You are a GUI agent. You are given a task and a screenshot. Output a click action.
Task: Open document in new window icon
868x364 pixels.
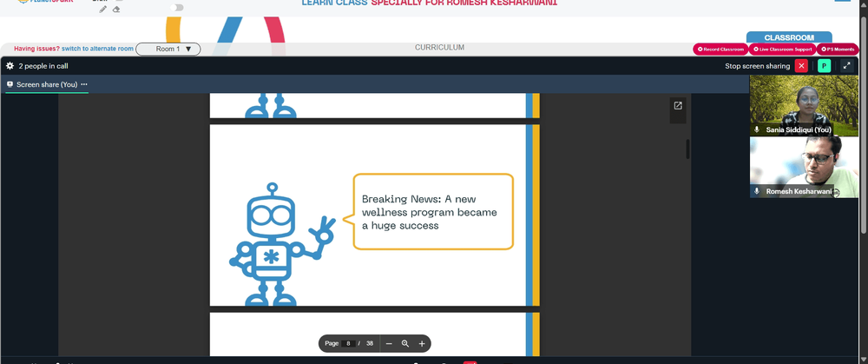pos(678,106)
